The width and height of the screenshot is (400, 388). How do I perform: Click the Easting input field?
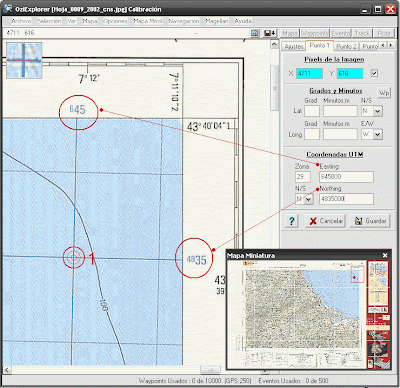tap(346, 177)
